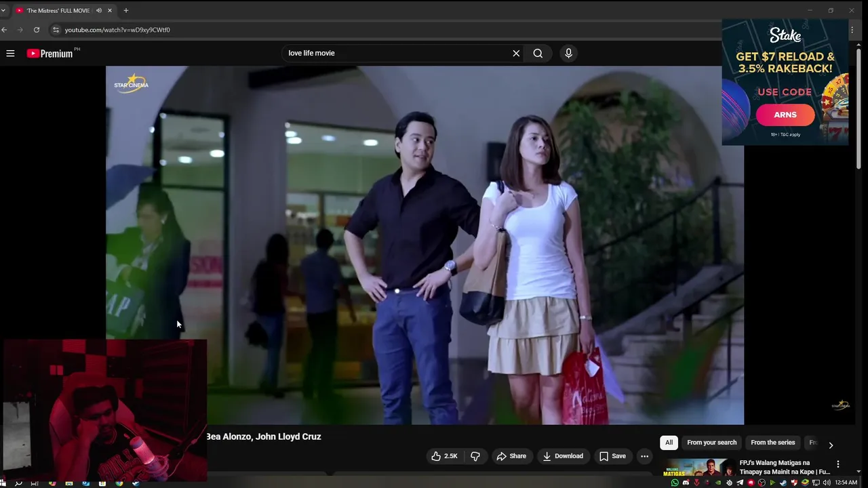Open the Stake advertisement logo
This screenshot has width=868, height=488.
click(x=785, y=35)
